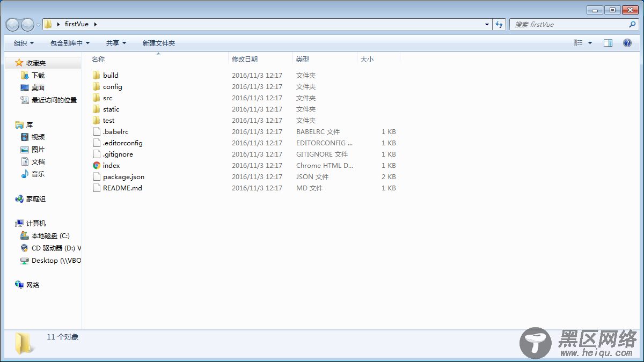The height and width of the screenshot is (362, 644).
Task: Select the test folder icon
Action: click(97, 120)
